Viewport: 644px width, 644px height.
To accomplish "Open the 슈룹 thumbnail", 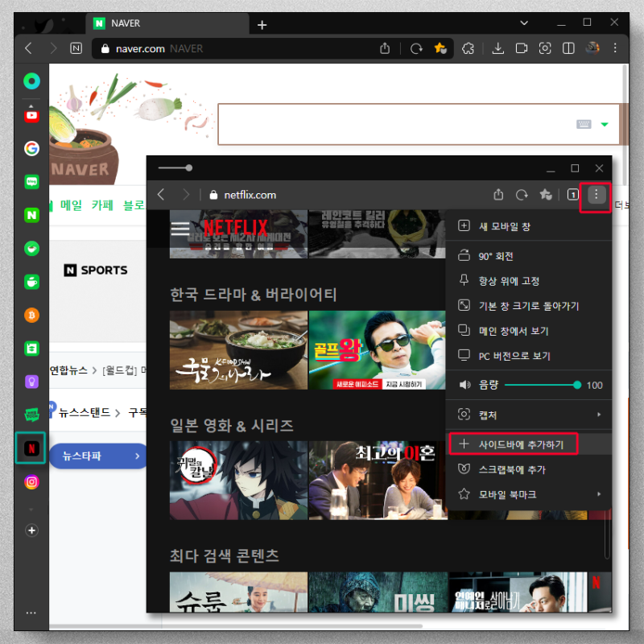I will click(x=238, y=592).
